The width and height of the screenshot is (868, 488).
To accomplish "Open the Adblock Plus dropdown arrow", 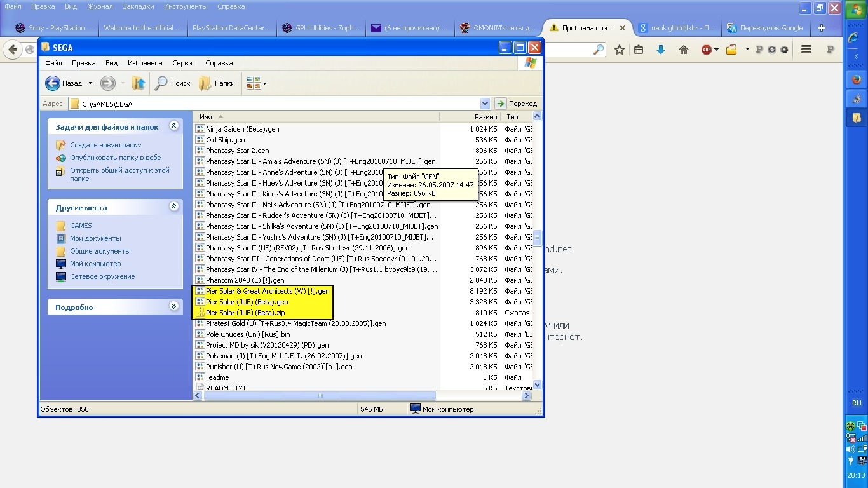I will tap(716, 50).
